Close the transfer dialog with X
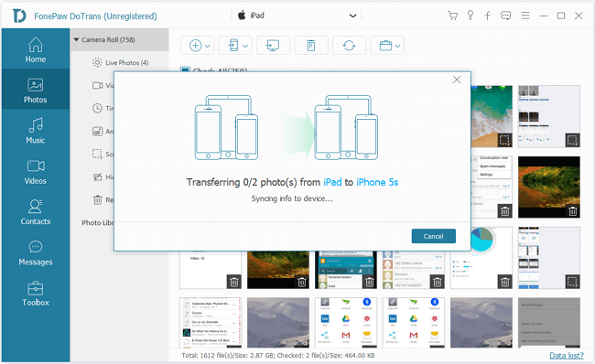The width and height of the screenshot is (595, 364). pyautogui.click(x=457, y=80)
